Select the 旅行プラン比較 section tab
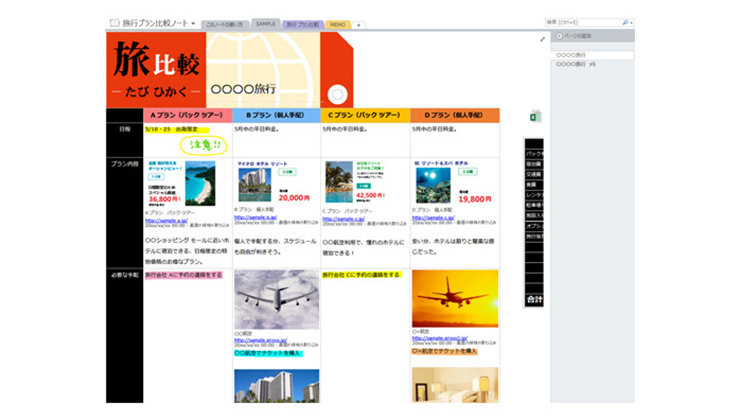Viewport: 740px width, 417px height. pos(303,23)
